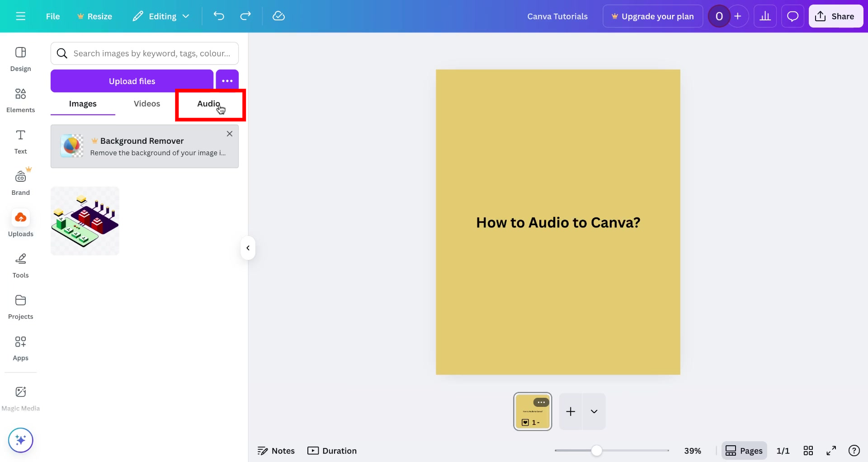
Task: Open the Canva Assistant sparkle icon
Action: [20, 439]
